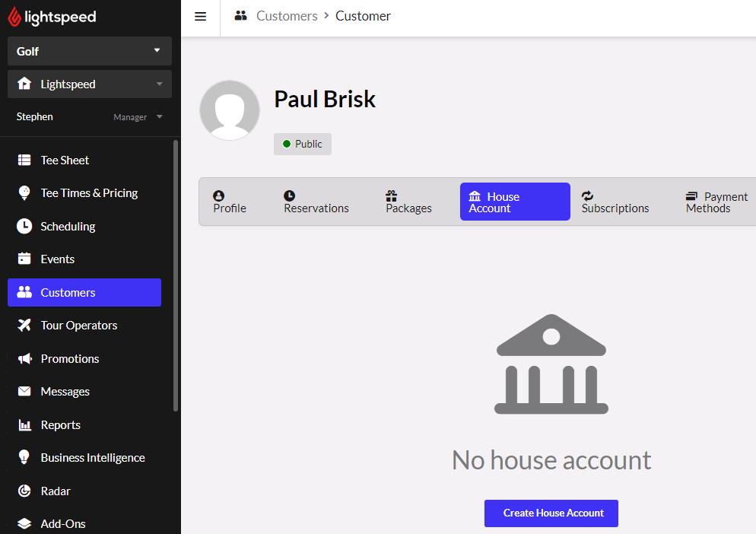Open Tour Operators section
Viewport: 756px width, 534px height.
pos(84,325)
